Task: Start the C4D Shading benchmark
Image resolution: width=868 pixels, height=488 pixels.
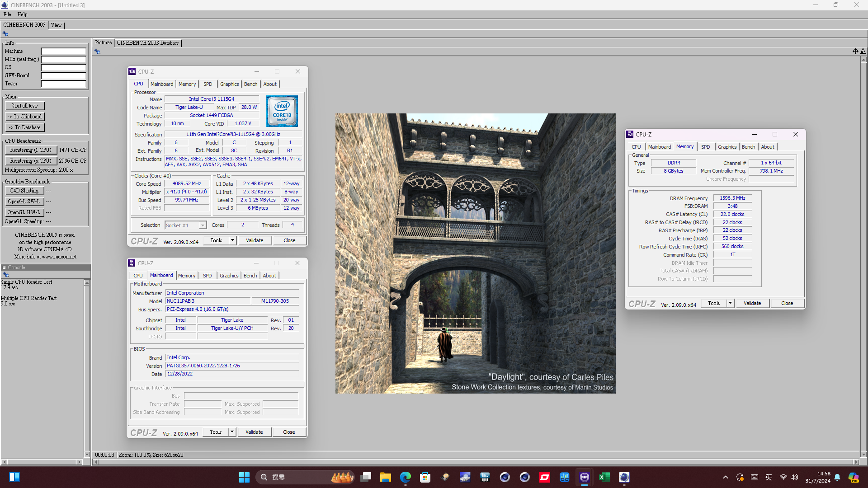Action: 24,191
